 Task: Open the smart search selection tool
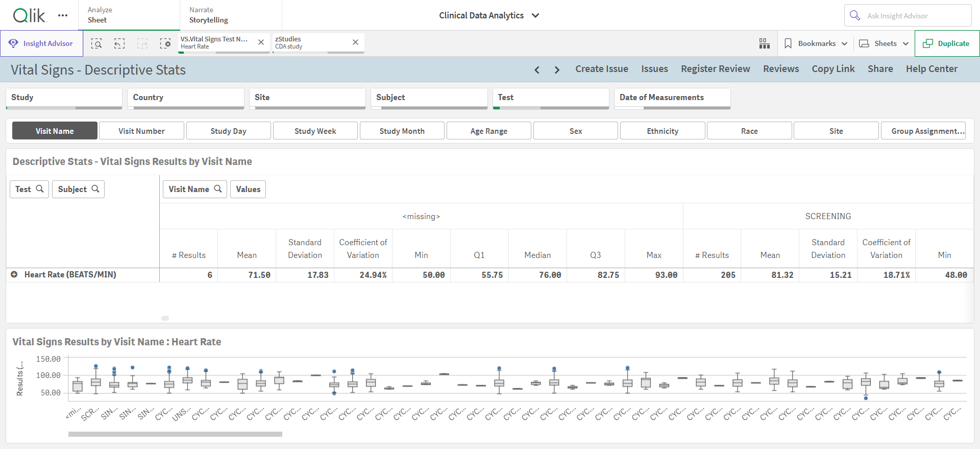pos(96,43)
